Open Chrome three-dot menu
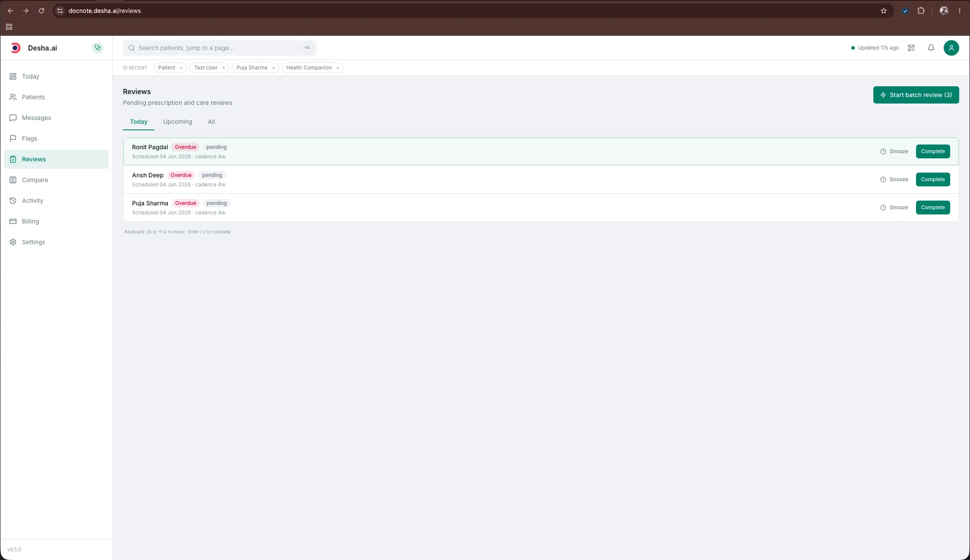The image size is (970, 560). 960,11
